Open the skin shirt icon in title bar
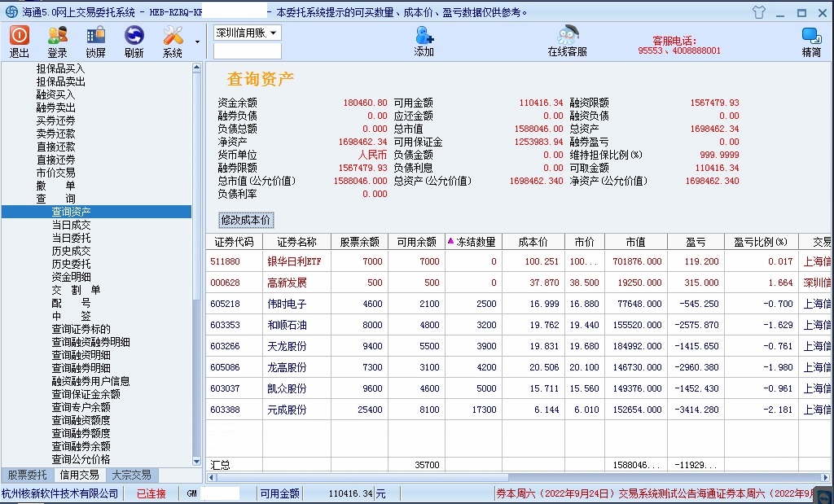Viewport: 834px width, 504px height. coord(759,12)
